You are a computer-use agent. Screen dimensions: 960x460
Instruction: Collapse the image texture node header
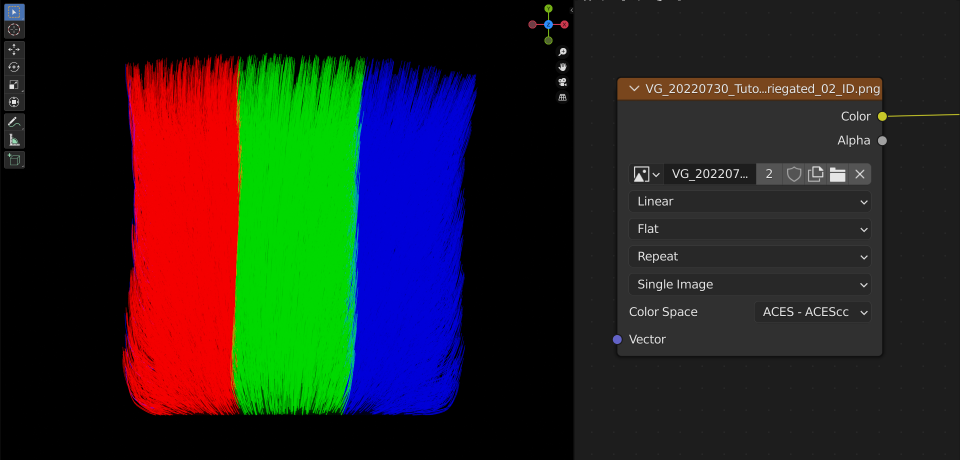[634, 89]
